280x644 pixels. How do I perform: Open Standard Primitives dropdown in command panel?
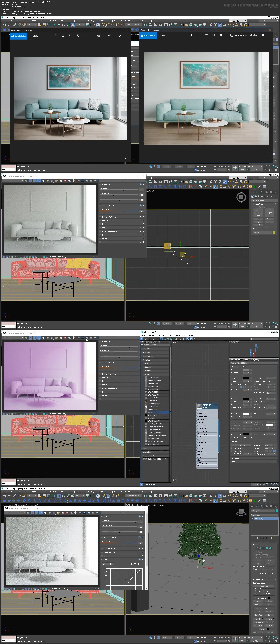(x=264, y=200)
